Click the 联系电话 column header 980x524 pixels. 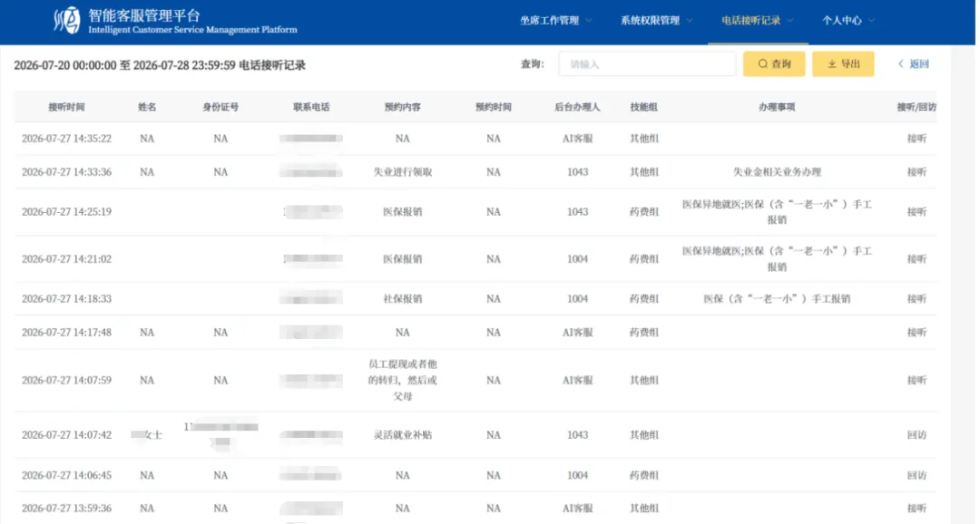click(x=311, y=107)
